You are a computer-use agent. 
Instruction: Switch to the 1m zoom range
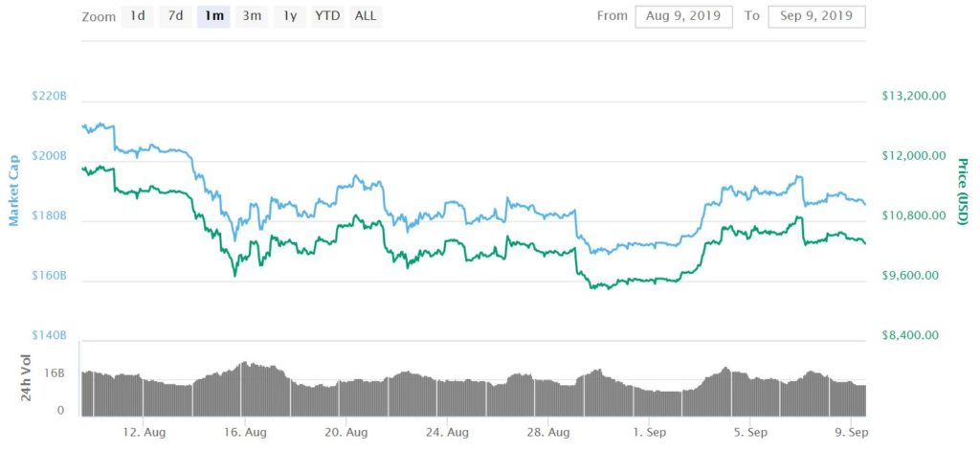[x=213, y=16]
